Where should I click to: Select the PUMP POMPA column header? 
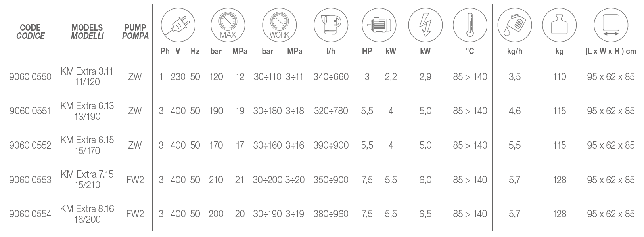tap(135, 32)
